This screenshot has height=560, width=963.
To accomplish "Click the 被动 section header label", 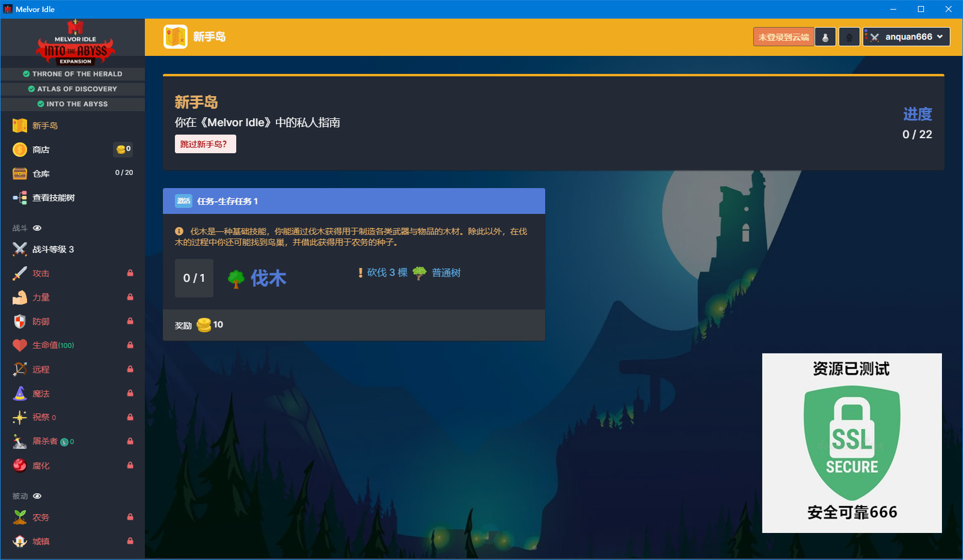I will tap(20, 496).
